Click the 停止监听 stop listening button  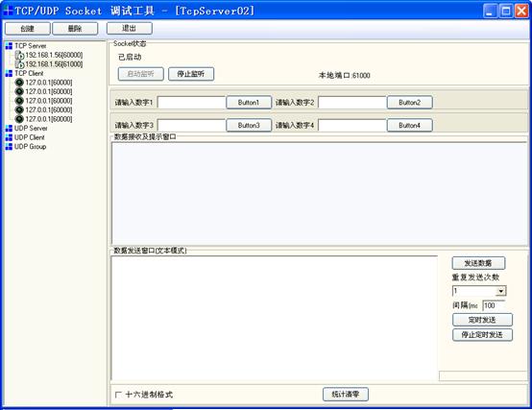pyautogui.click(x=191, y=74)
